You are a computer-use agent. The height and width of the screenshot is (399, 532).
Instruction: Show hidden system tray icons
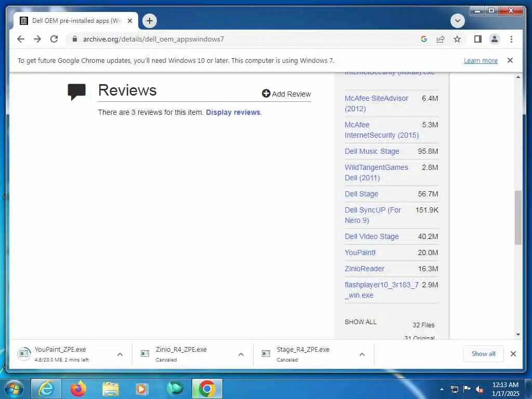coord(442,389)
